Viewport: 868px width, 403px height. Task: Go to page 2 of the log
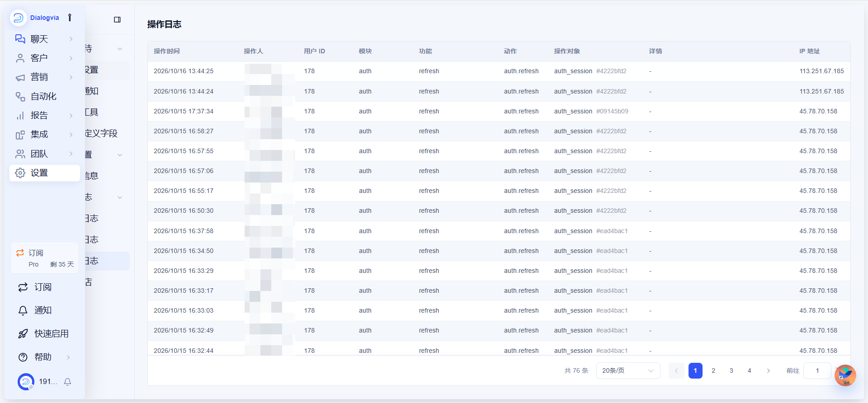(713, 370)
